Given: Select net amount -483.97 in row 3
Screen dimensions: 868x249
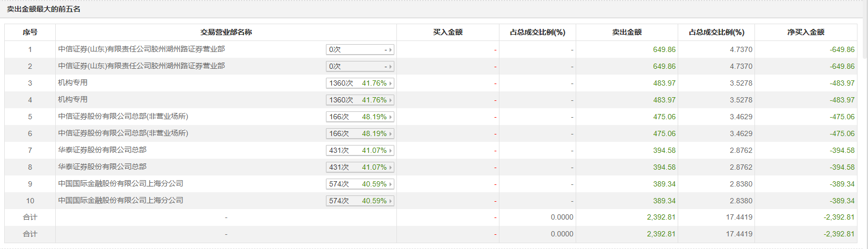Looking at the screenshot, I should (842, 83).
